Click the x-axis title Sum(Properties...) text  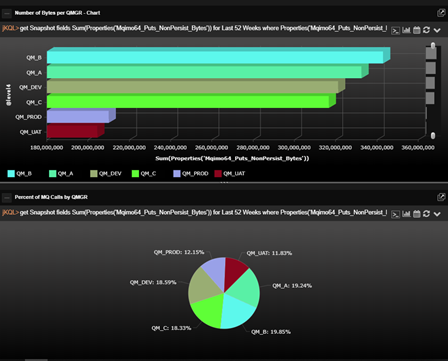point(232,158)
